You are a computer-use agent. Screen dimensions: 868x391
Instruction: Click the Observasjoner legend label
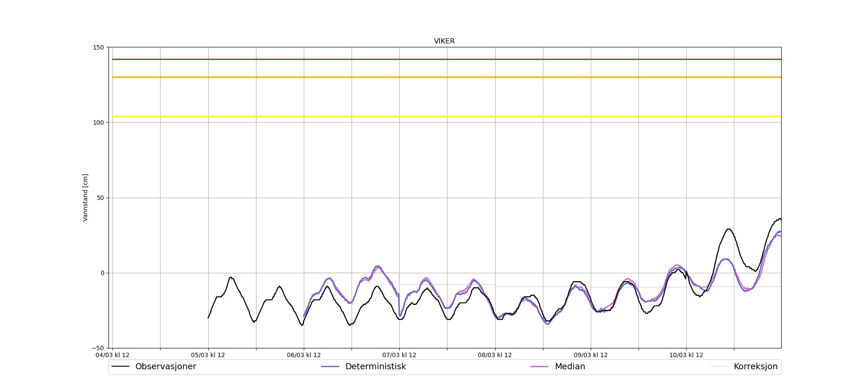pos(165,367)
